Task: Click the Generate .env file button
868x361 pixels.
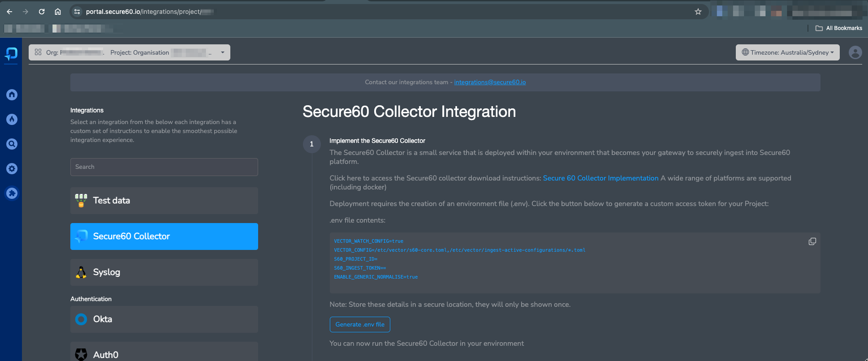Action: tap(360, 325)
